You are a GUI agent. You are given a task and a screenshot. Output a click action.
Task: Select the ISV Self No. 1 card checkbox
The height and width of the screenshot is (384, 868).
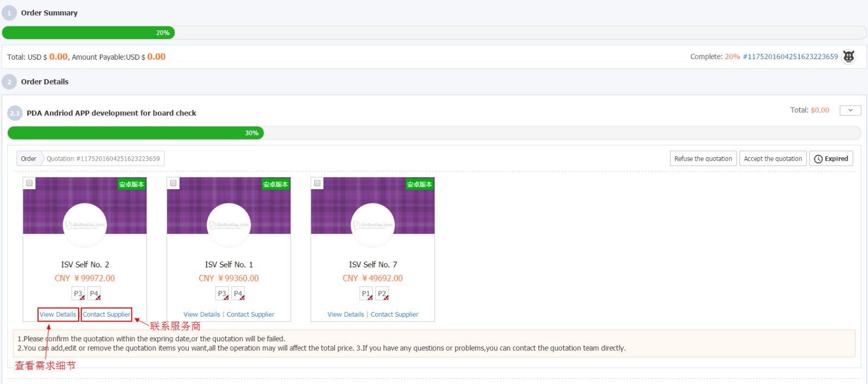(174, 183)
